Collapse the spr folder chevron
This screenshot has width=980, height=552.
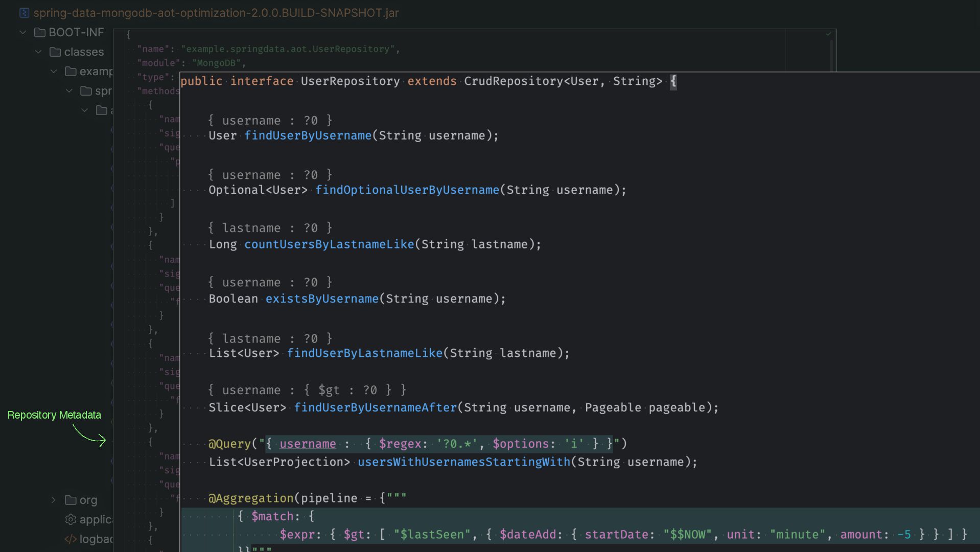coord(69,91)
